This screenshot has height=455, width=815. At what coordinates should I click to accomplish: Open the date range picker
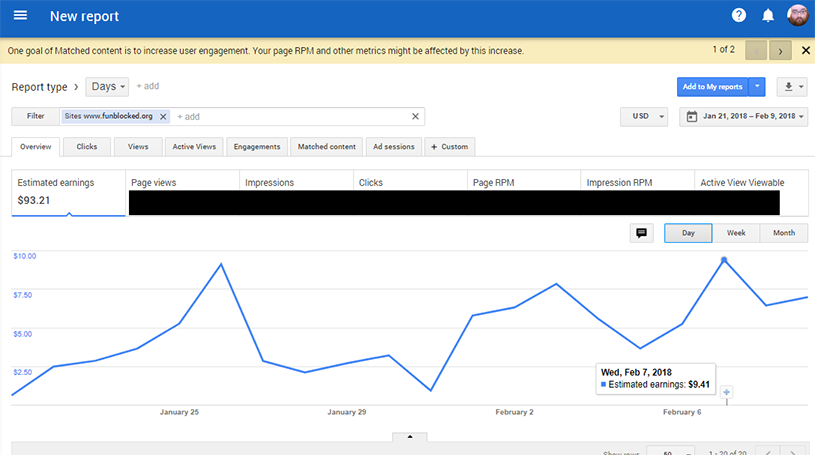(x=743, y=116)
